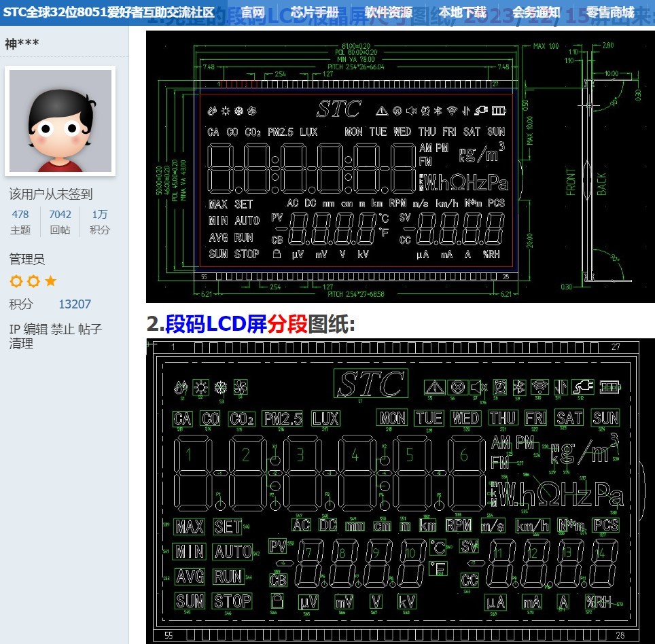Click the IP admin link

click(x=15, y=329)
